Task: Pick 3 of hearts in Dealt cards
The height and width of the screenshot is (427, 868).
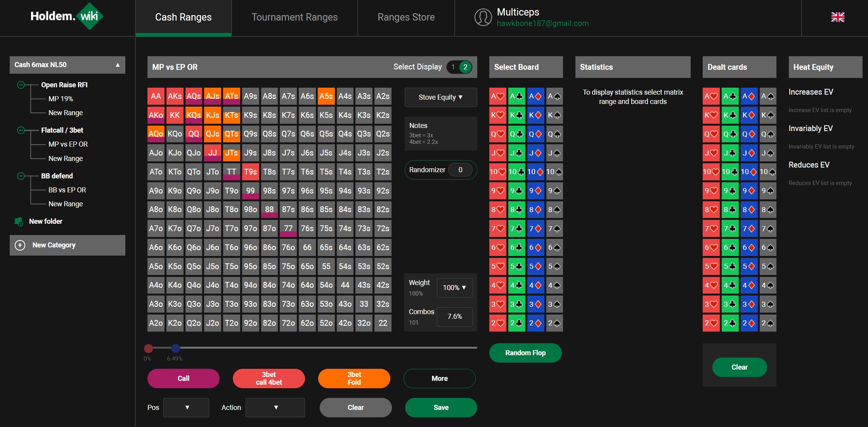Action: tap(711, 304)
